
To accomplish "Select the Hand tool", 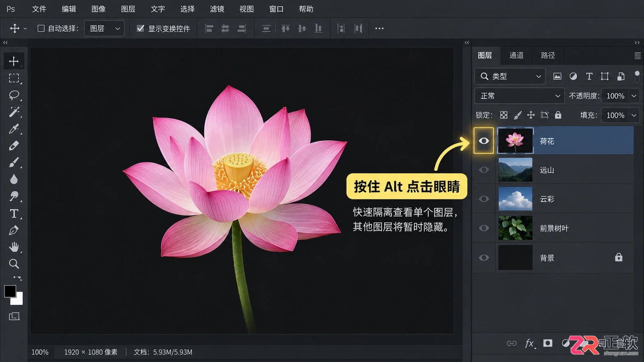I will click(x=14, y=247).
